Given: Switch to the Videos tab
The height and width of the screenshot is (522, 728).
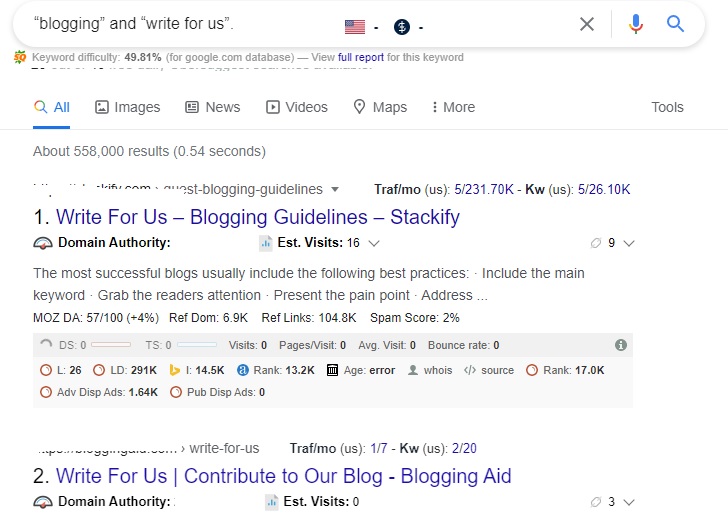Looking at the screenshot, I should click(297, 107).
